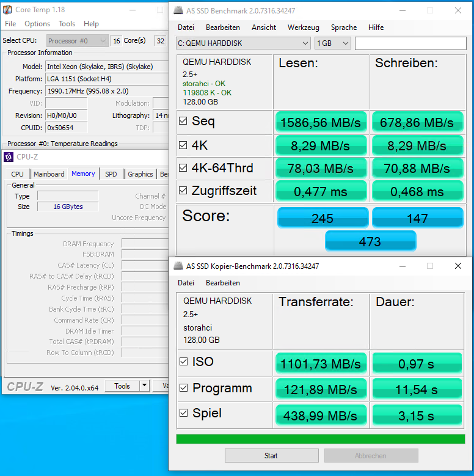474x476 pixels.
Task: Switch to the Graphics tab in CPU-Z
Action: pos(140,174)
